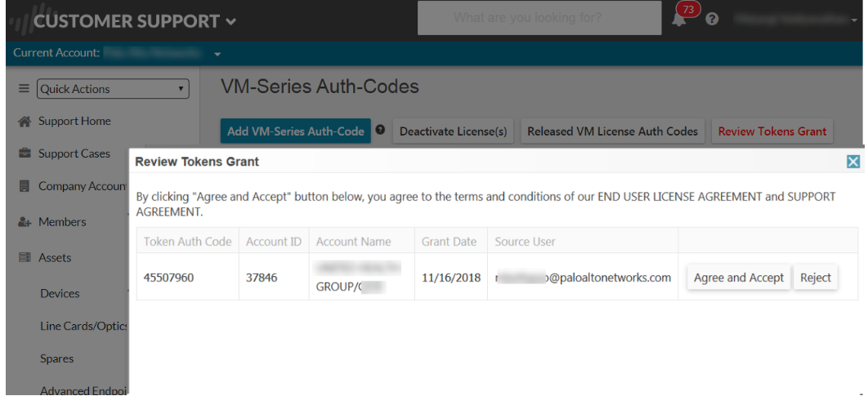Click the Members people icon
Screen dimensions: 868x396
[25, 222]
